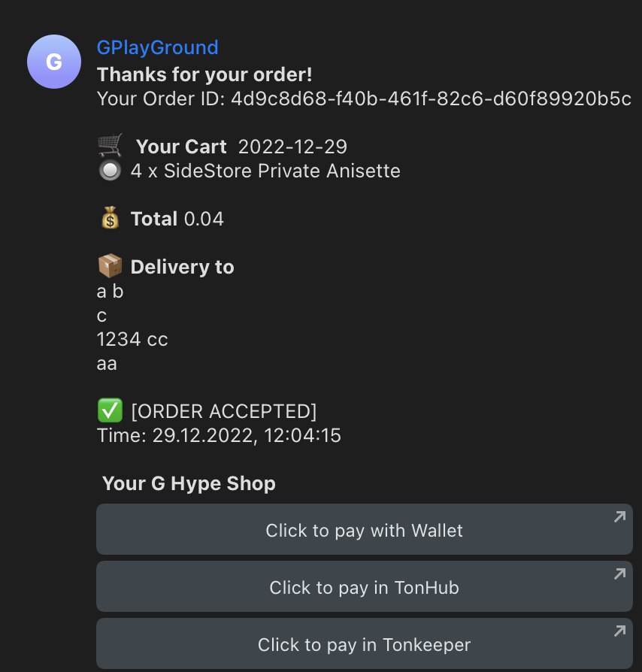Click the arrow icon on Wallet button
Image resolution: width=642 pixels, height=672 pixels.
tap(619, 517)
